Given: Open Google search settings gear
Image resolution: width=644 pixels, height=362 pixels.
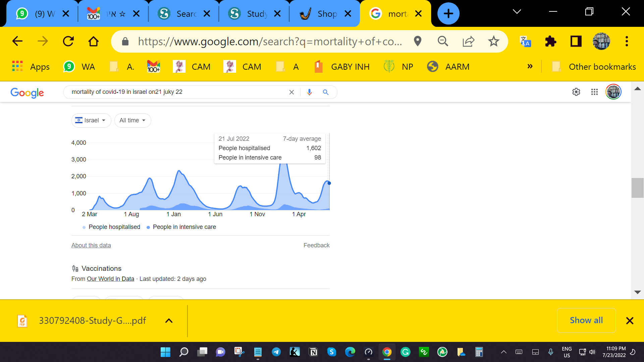Looking at the screenshot, I should pos(576,92).
